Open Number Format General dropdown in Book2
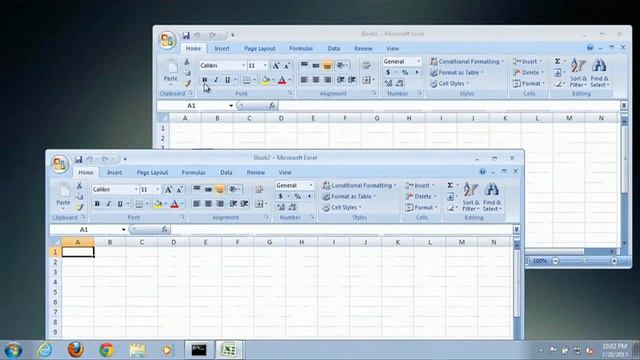Viewport: 640px width, 360px height. (x=311, y=185)
